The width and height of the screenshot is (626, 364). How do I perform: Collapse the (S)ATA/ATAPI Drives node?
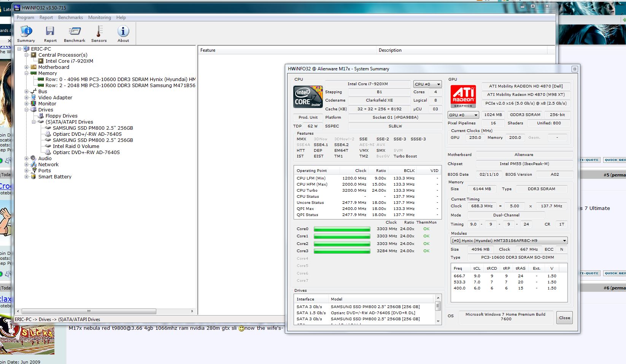click(34, 122)
